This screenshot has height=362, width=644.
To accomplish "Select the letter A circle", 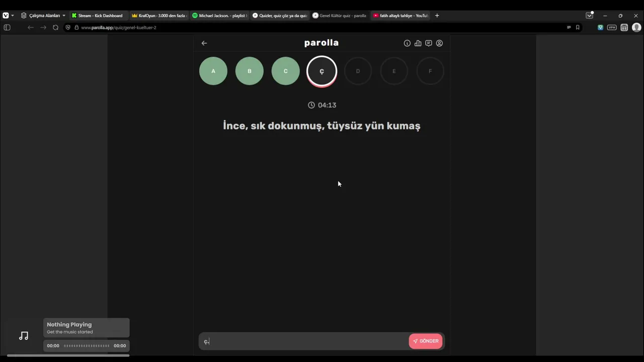I will coord(213,71).
